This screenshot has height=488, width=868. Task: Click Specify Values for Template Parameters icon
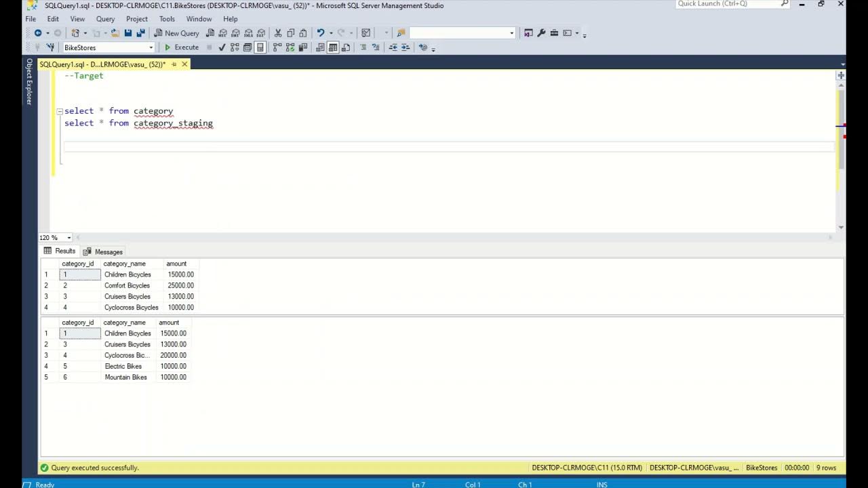(423, 47)
